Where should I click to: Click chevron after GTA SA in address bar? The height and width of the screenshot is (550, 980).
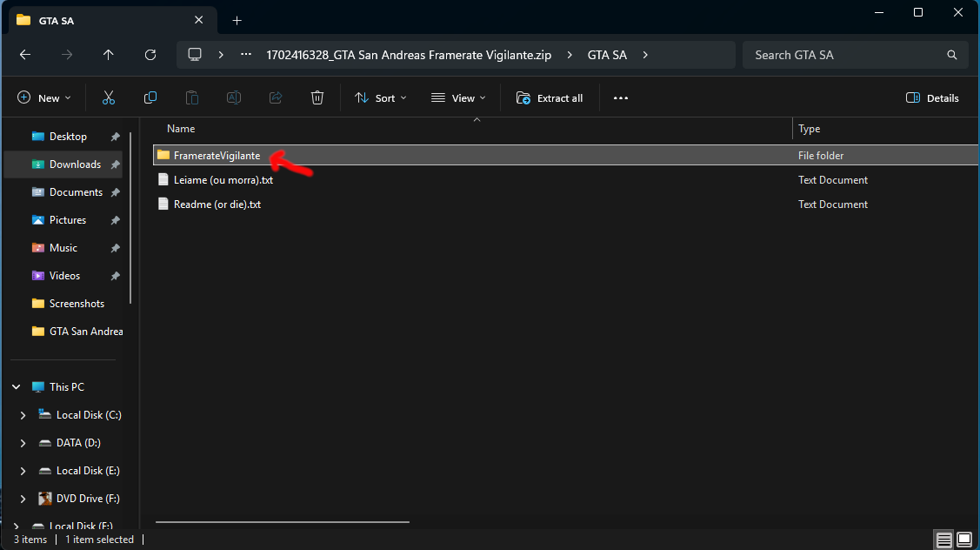pos(645,55)
